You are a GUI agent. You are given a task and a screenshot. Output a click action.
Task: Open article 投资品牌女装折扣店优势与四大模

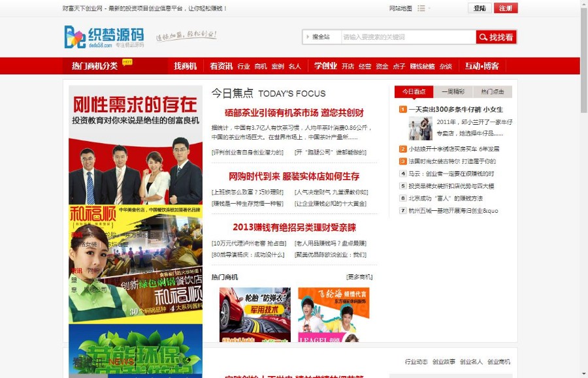451,186
